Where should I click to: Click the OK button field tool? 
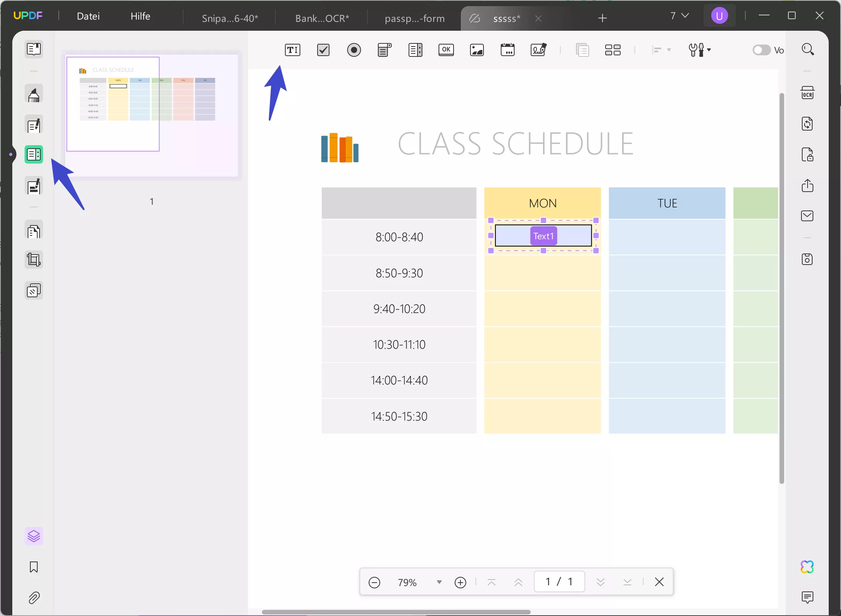coord(446,50)
